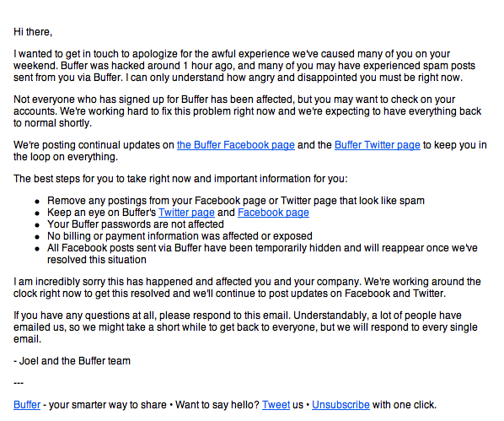The width and height of the screenshot is (504, 421).
Task: Click the '---' separator line
Action: pyautogui.click(x=19, y=383)
